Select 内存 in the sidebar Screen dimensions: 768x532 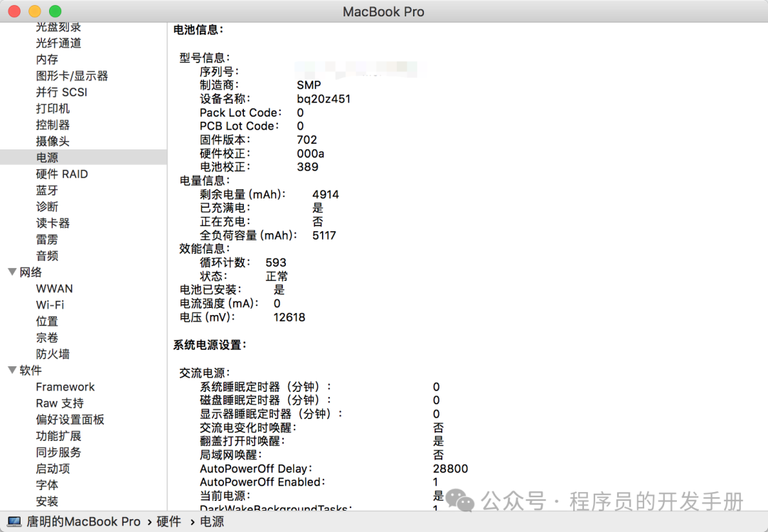[x=47, y=59]
